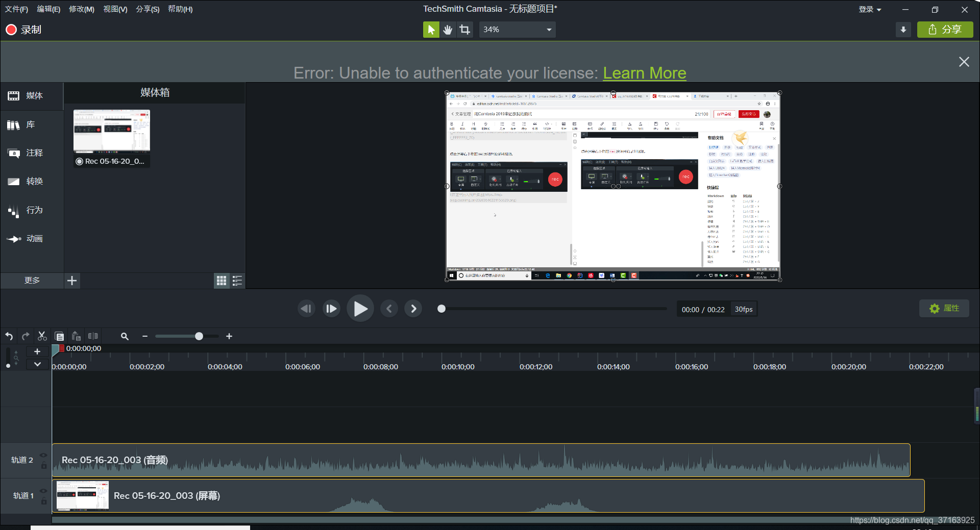Click the green 分享 share button
This screenshot has width=980, height=530.
pyautogui.click(x=945, y=30)
